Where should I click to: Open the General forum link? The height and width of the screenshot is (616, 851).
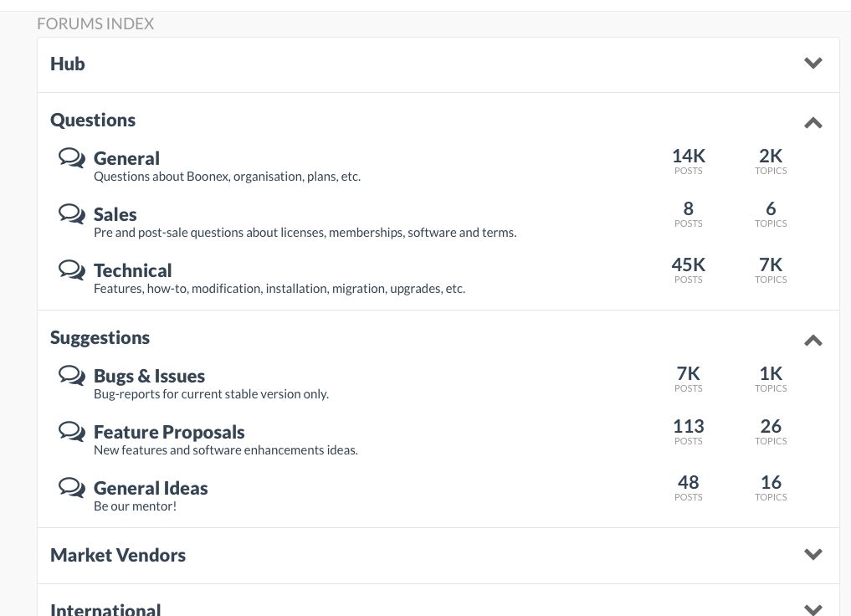tap(126, 158)
